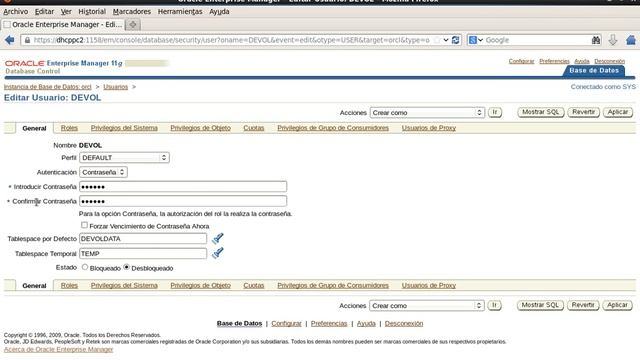
Task: Click the Tablespace por Defecto text field
Action: tap(143, 239)
